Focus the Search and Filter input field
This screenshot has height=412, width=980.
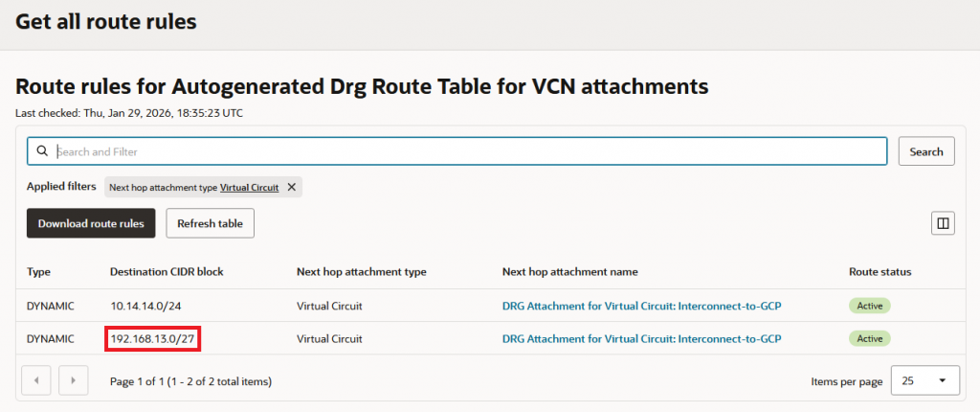469,151
